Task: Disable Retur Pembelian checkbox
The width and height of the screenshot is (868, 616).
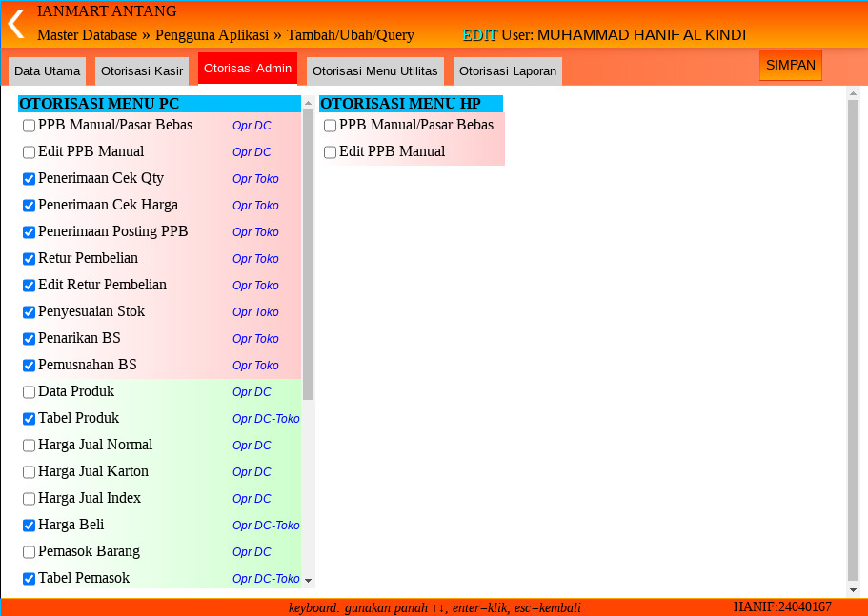Action: (30, 259)
